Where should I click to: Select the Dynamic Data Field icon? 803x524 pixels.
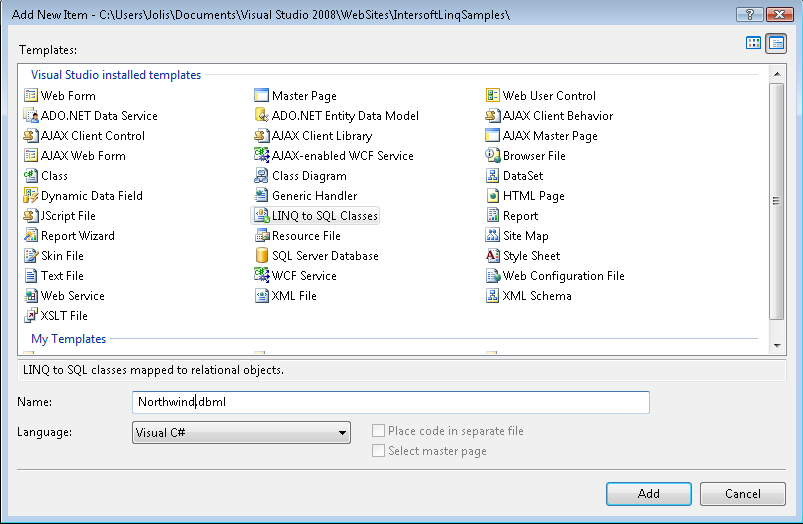pyautogui.click(x=31, y=195)
